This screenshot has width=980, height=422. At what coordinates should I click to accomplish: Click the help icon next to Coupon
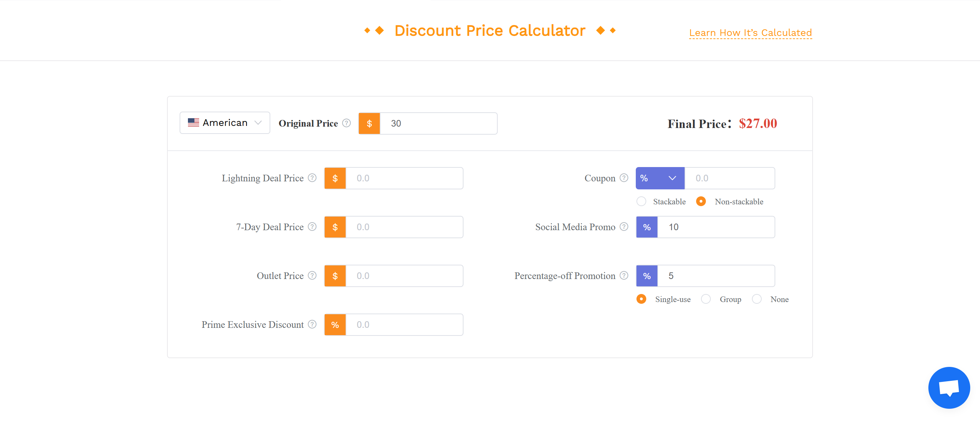coord(624,178)
